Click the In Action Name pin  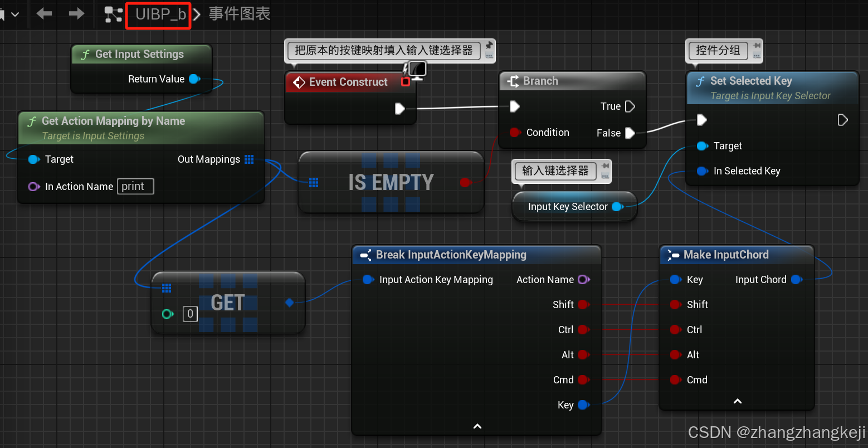tap(34, 187)
